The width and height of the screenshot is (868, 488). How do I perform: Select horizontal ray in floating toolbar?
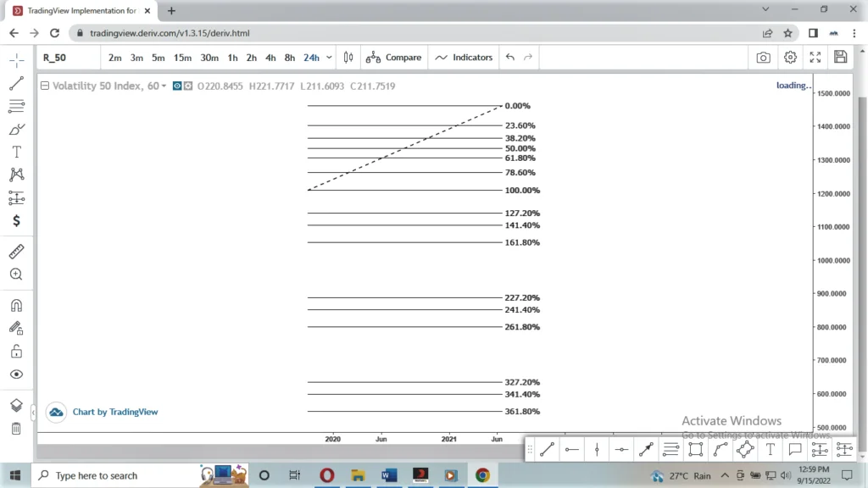[621, 449]
